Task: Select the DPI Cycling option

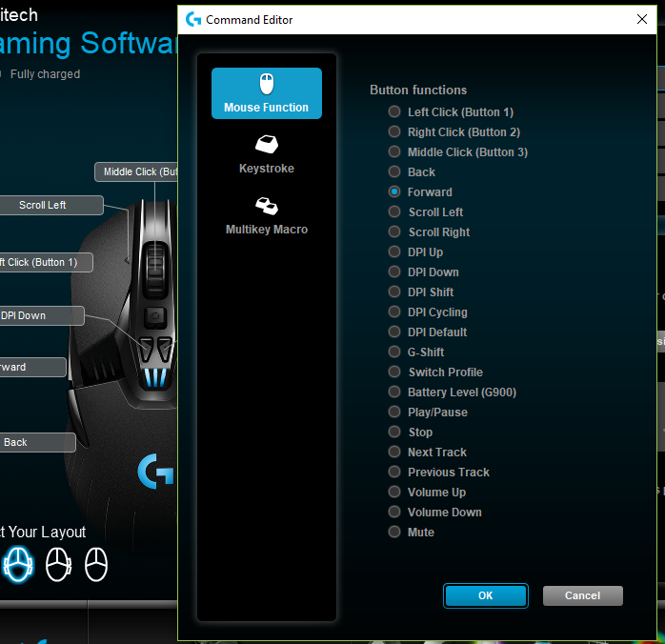Action: pyautogui.click(x=394, y=312)
